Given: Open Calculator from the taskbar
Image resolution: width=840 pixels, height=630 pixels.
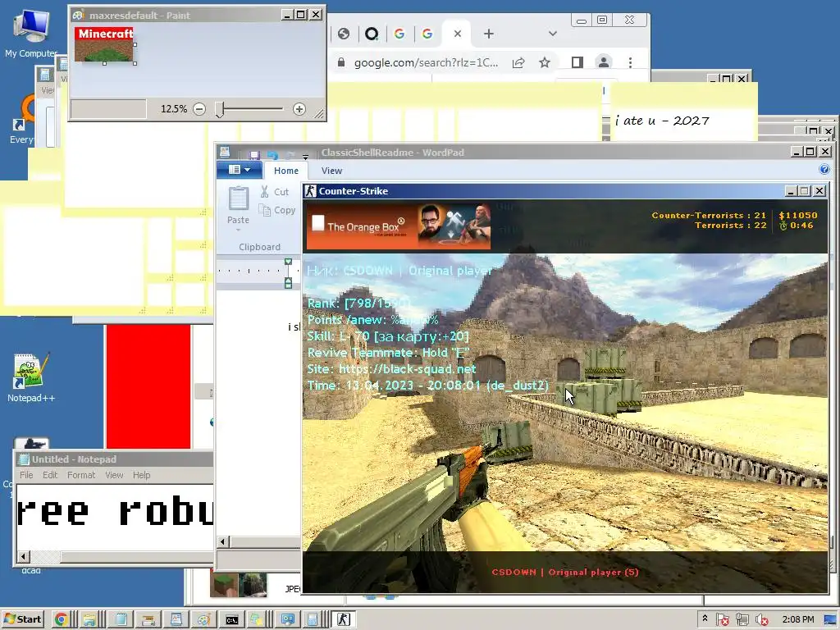Looking at the screenshot, I should [312, 620].
